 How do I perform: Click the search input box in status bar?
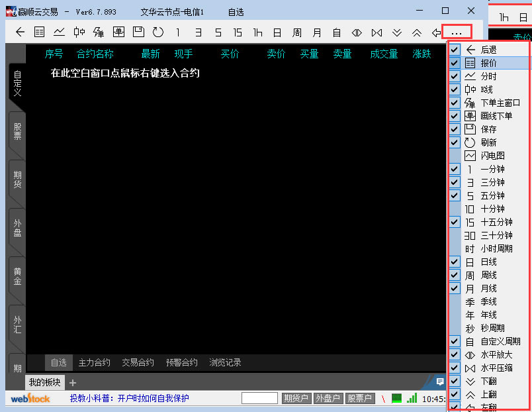[259, 398]
